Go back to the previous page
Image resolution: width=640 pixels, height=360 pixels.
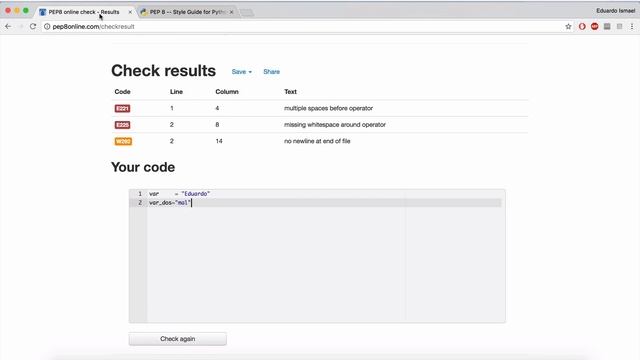pyautogui.click(x=8, y=27)
